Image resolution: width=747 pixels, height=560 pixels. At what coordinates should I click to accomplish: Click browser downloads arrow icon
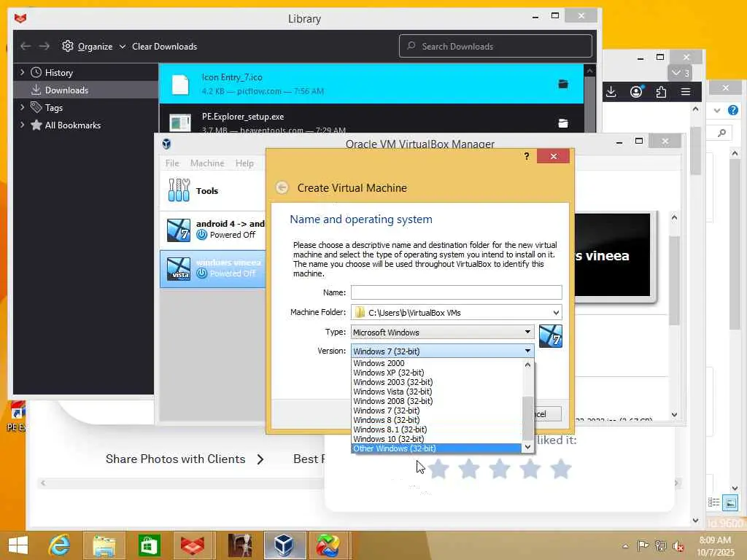click(611, 91)
